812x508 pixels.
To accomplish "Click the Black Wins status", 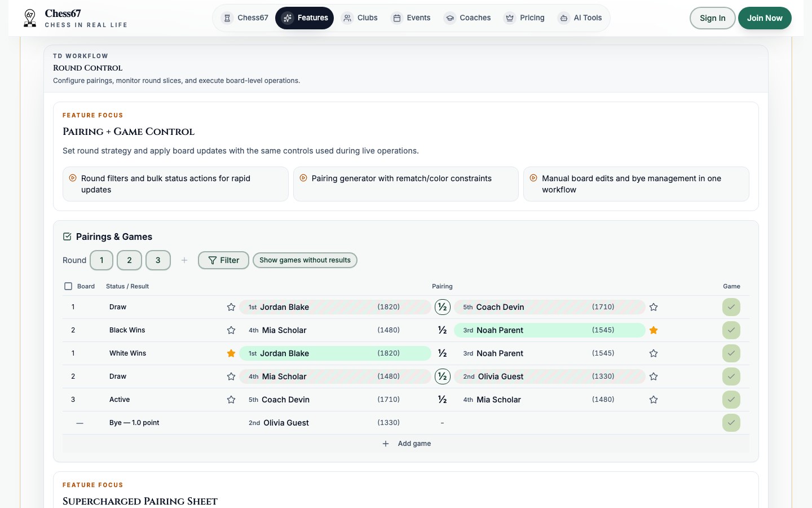I will (127, 330).
